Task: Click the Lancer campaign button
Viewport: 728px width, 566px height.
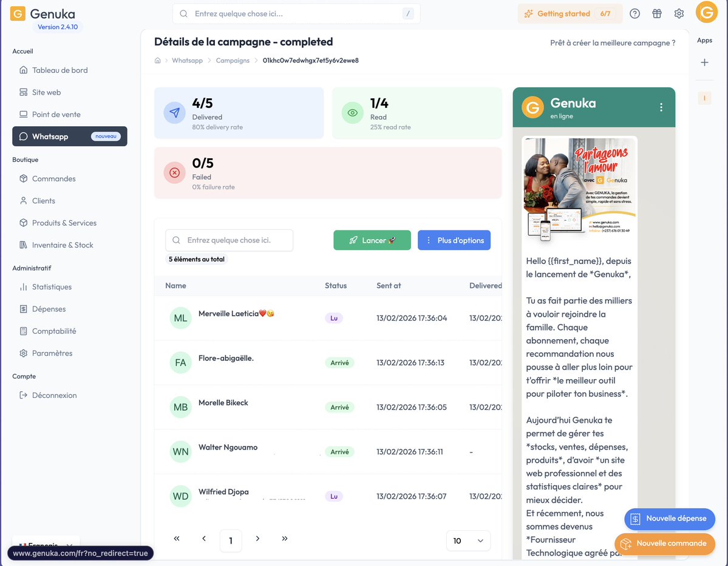Action: (372, 240)
